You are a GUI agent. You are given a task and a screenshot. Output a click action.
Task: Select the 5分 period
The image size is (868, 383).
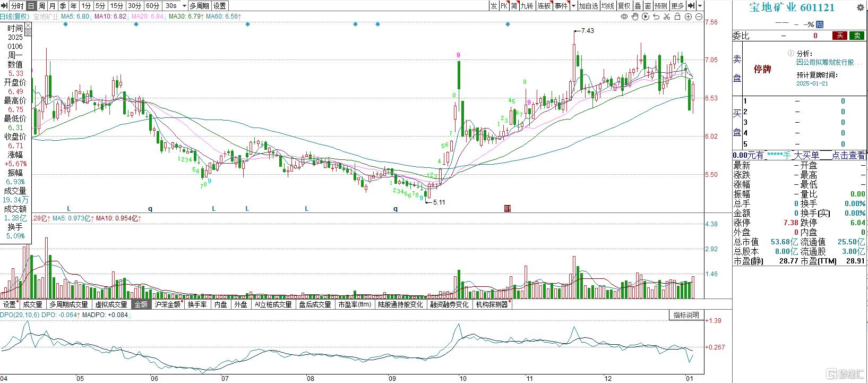click(x=100, y=6)
